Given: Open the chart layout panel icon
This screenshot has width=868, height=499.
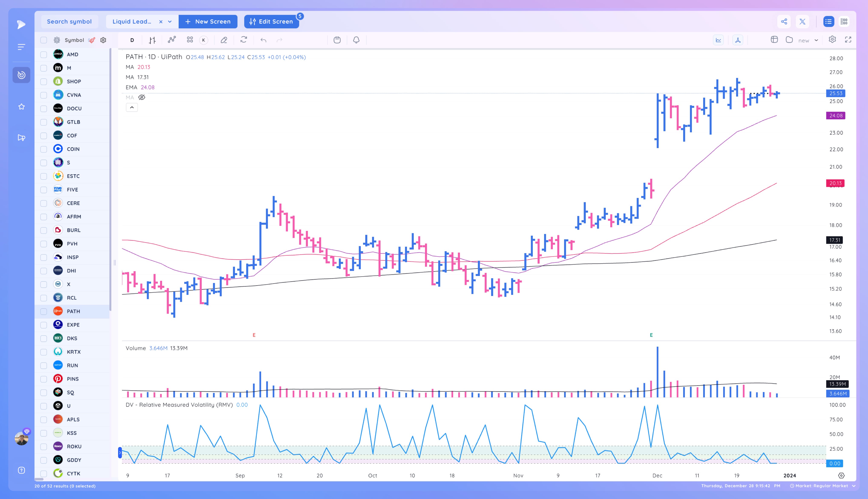Looking at the screenshot, I should tap(774, 40).
